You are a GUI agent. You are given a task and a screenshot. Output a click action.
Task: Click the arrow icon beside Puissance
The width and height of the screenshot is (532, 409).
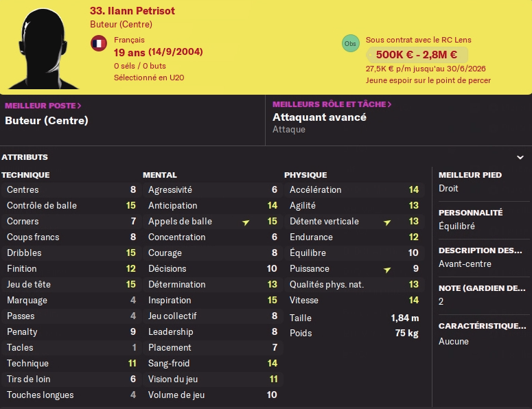point(387,269)
